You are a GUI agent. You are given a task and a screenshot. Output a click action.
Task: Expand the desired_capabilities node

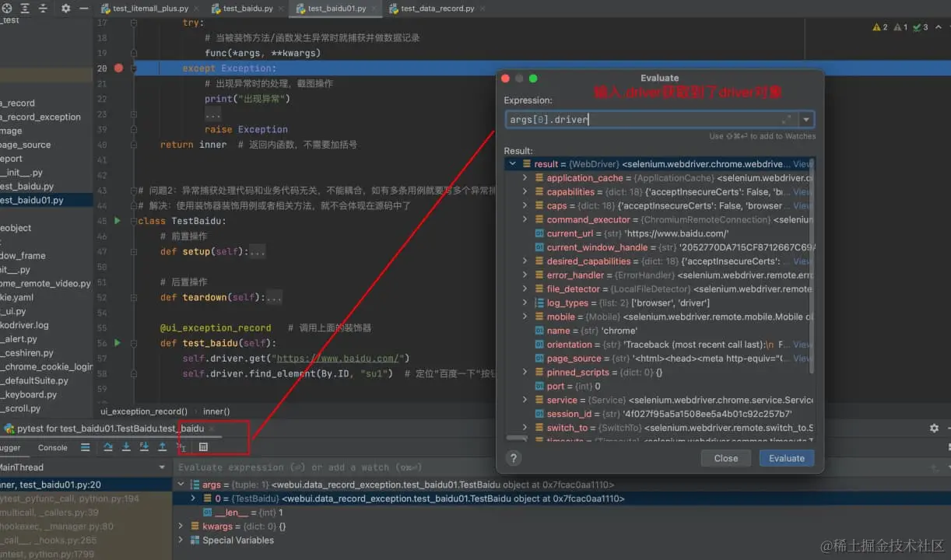(x=525, y=261)
